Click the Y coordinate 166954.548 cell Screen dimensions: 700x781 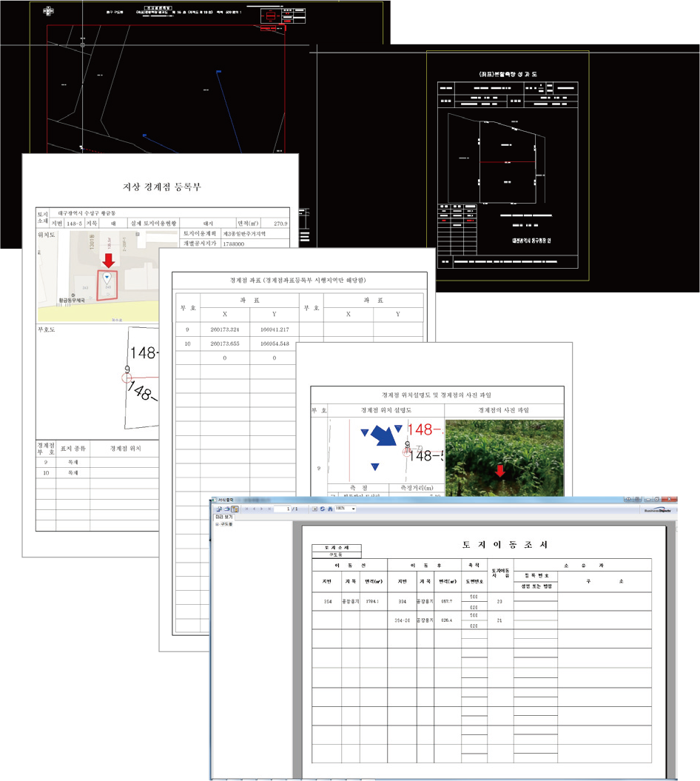pyautogui.click(x=275, y=343)
